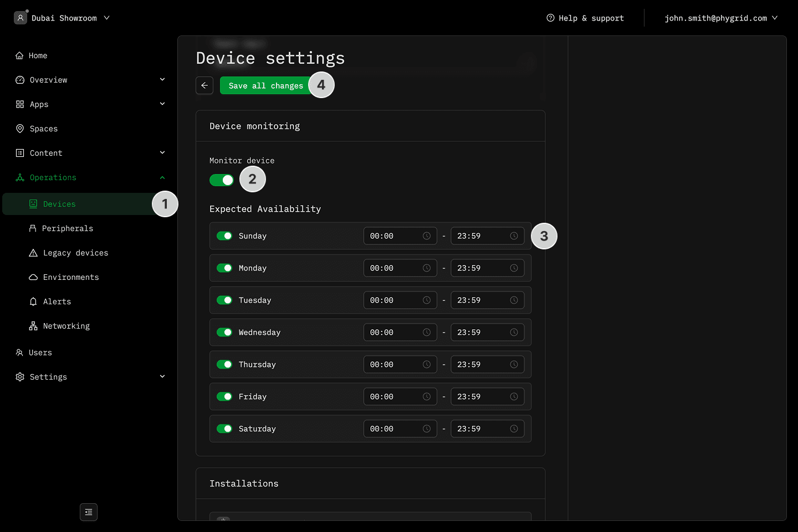Click the back arrow button
Viewport: 798px width, 532px height.
204,85
